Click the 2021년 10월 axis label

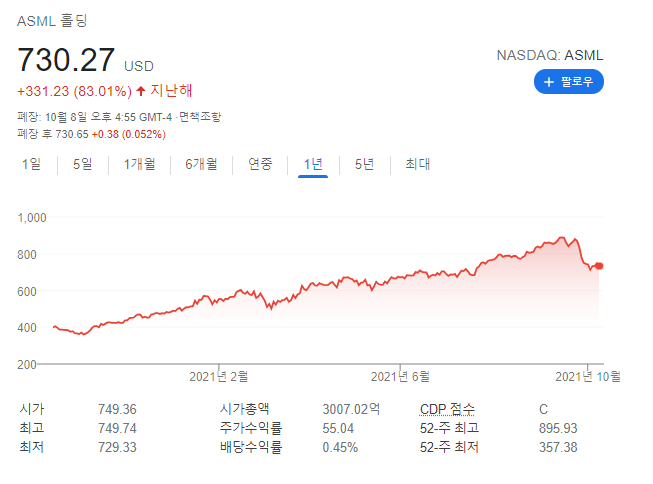click(x=588, y=377)
